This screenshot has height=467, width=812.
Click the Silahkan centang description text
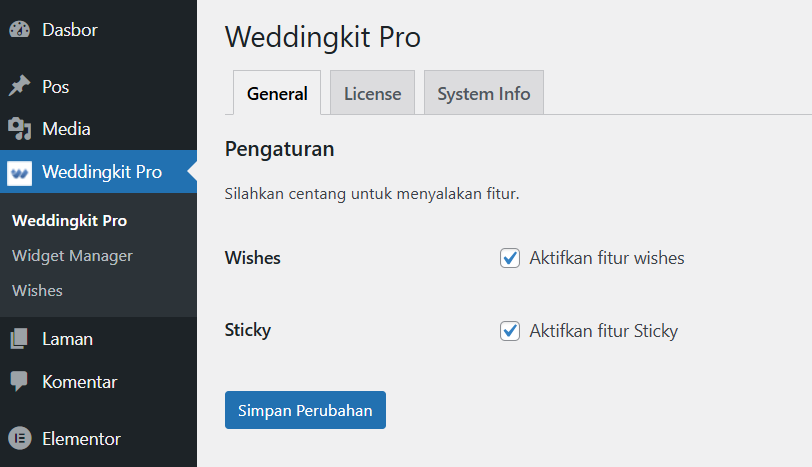372,194
